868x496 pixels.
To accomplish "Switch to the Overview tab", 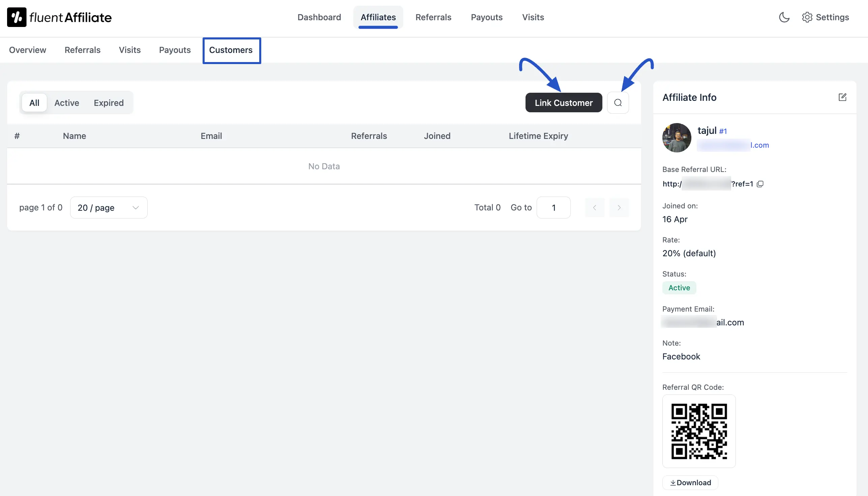I will click(x=28, y=50).
